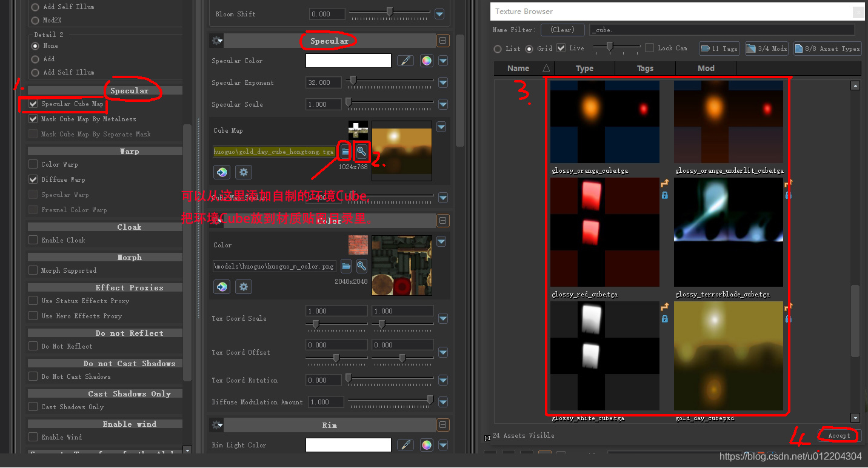Collapse the Specular section
The image size is (868, 468).
(443, 41)
